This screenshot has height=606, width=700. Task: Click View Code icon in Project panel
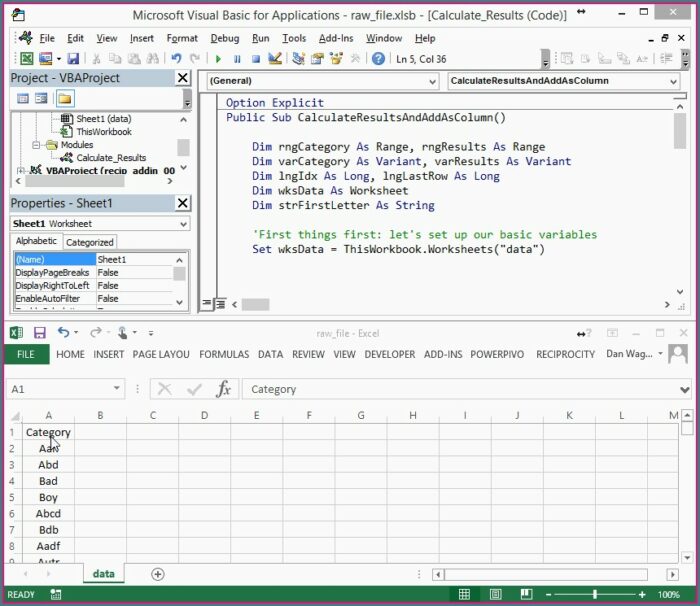[23, 98]
